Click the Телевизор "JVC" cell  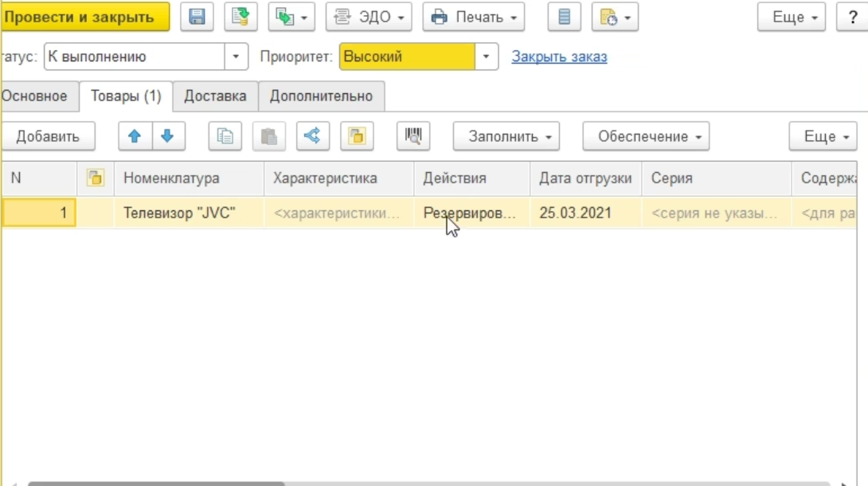pyautogui.click(x=189, y=213)
